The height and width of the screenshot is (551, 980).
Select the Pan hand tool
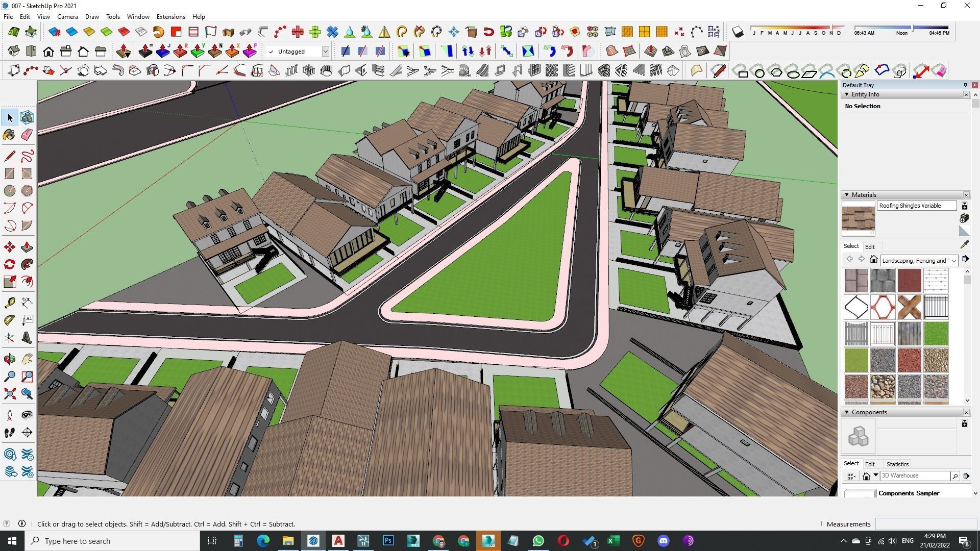[x=27, y=359]
